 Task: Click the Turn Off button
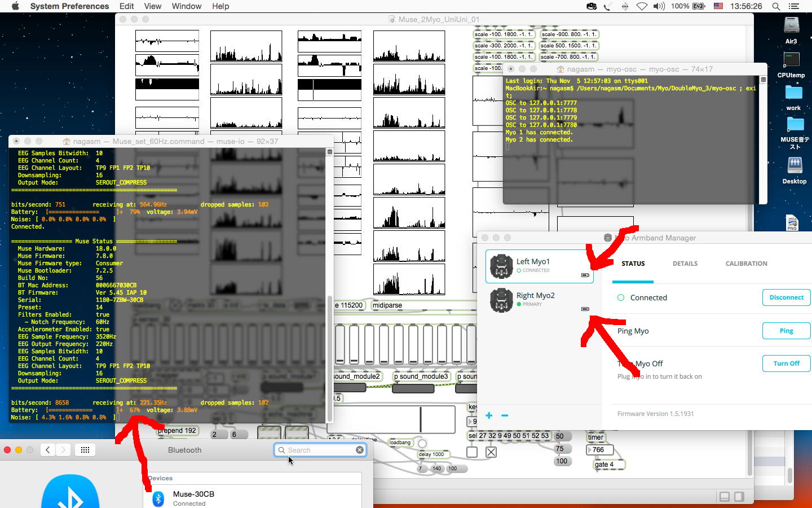pyautogui.click(x=786, y=364)
